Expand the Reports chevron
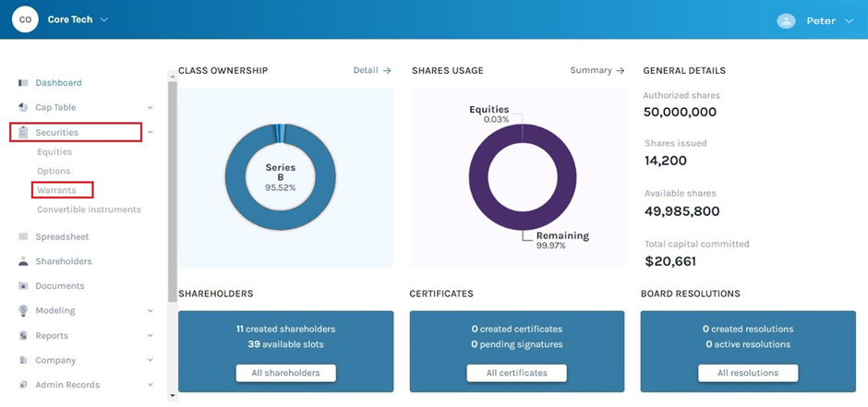 (150, 336)
